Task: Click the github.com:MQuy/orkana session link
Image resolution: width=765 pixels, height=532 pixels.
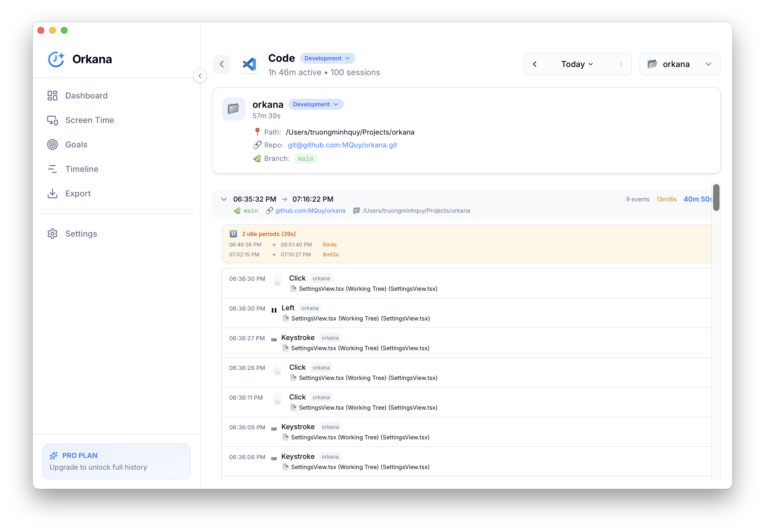Action: click(x=310, y=211)
